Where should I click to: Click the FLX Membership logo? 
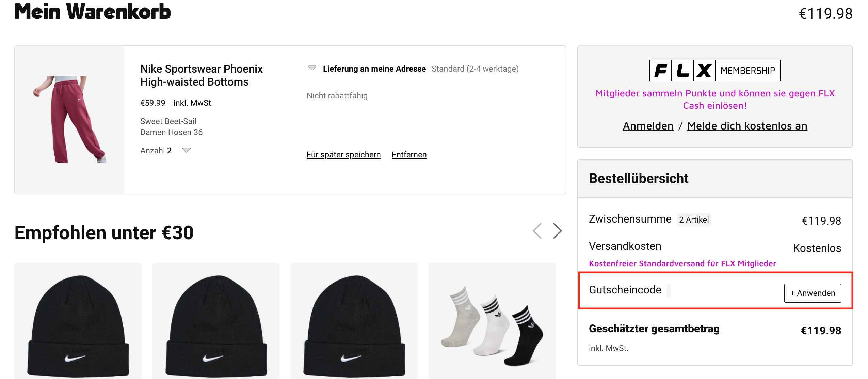[715, 71]
